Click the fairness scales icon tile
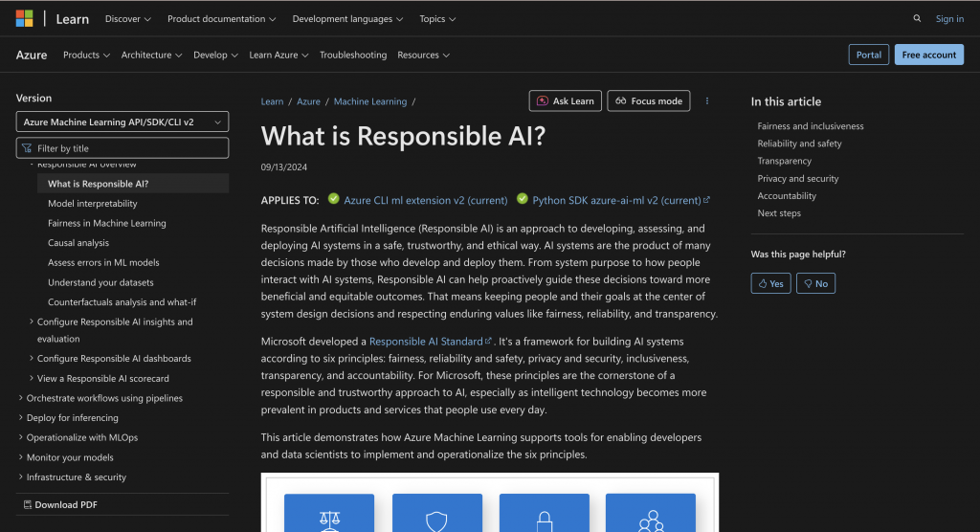This screenshot has height=532, width=980. click(329, 513)
